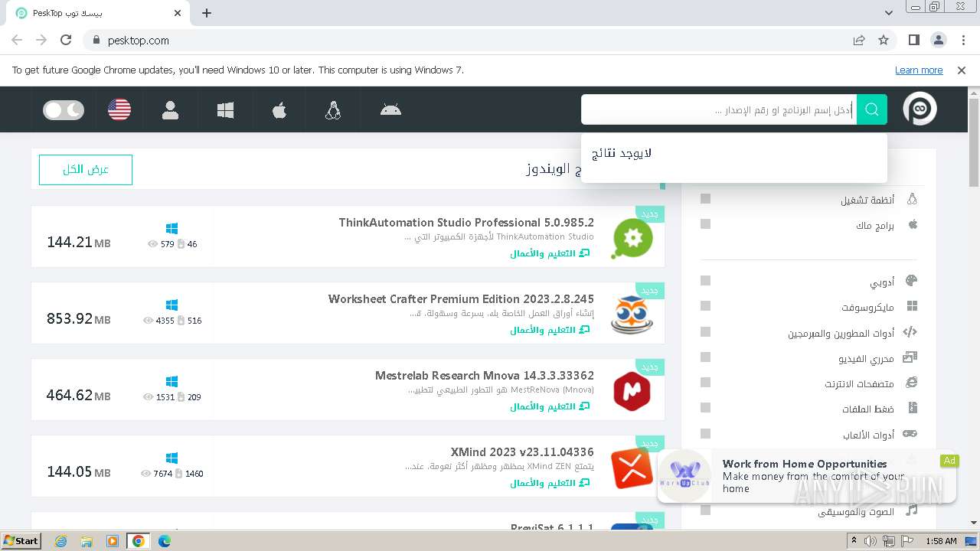Open Mestrelab Research Mnova 14.3.3.33362
Viewport: 980px width, 551px height.
point(485,376)
